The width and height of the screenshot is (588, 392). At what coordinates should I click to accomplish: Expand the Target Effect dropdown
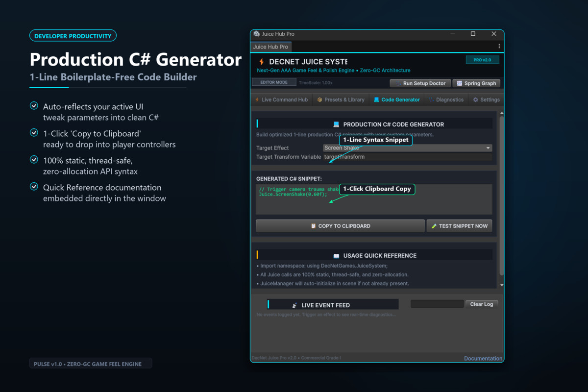[408, 148]
